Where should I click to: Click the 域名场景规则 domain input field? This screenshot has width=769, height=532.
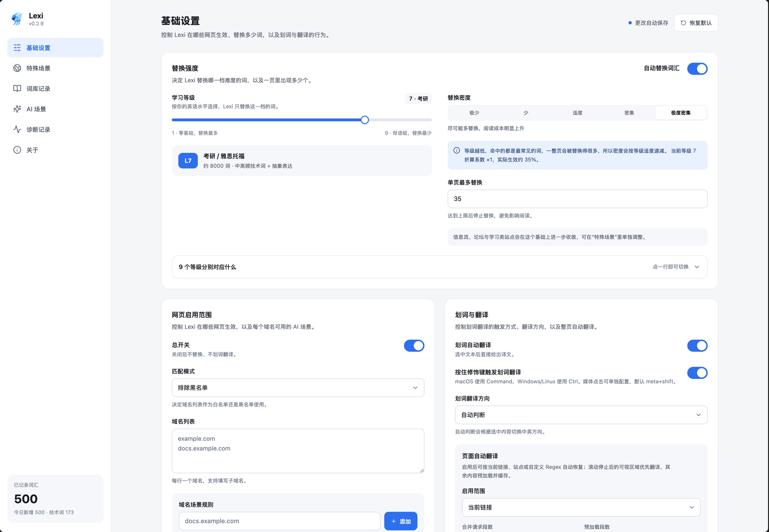click(x=280, y=521)
